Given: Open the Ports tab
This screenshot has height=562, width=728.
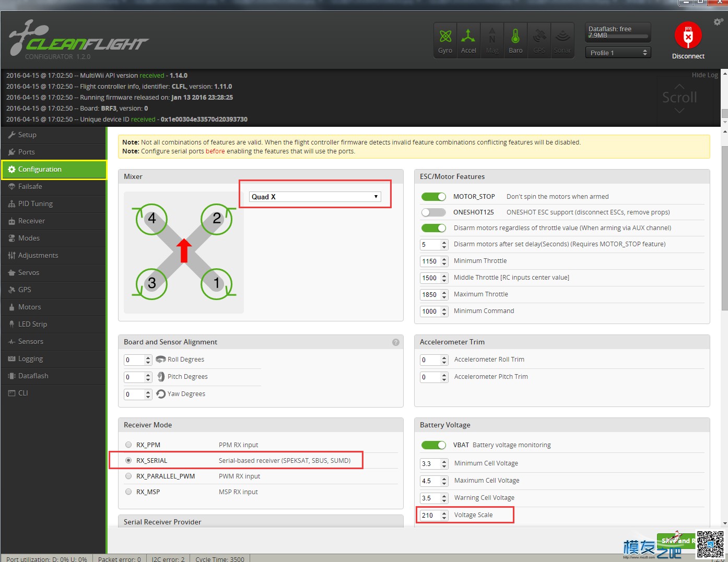Looking at the screenshot, I should [53, 152].
